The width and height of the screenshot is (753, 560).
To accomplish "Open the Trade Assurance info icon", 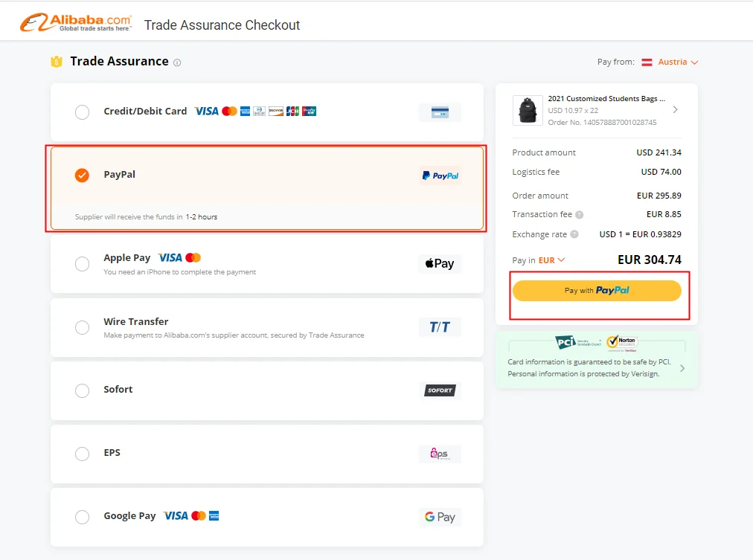I will [x=177, y=62].
